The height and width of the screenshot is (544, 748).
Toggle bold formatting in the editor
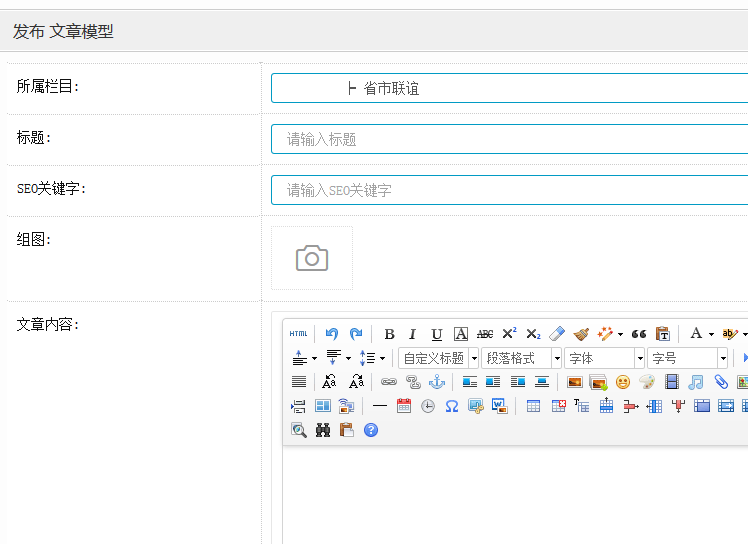[x=389, y=334]
